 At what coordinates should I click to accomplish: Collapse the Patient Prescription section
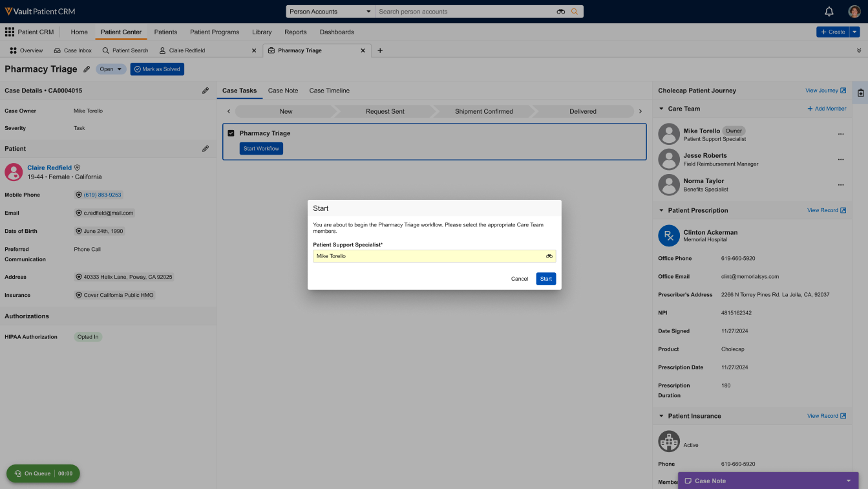click(661, 210)
